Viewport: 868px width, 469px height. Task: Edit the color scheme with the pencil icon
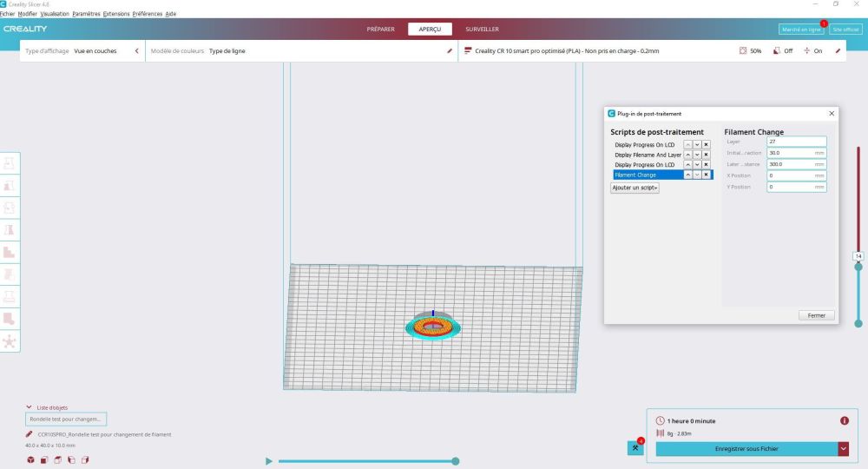[x=450, y=51]
